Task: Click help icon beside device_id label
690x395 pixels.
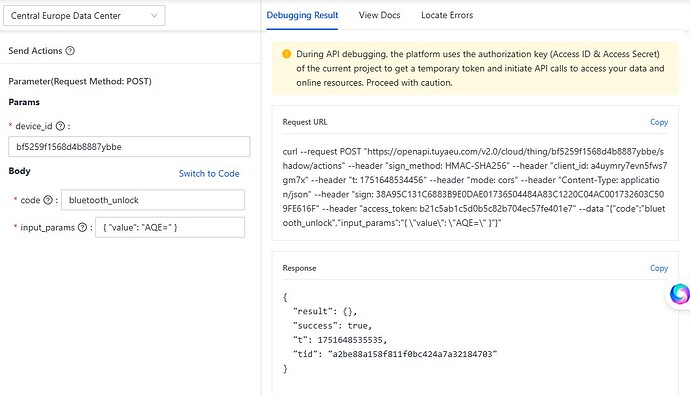Action: click(x=60, y=126)
